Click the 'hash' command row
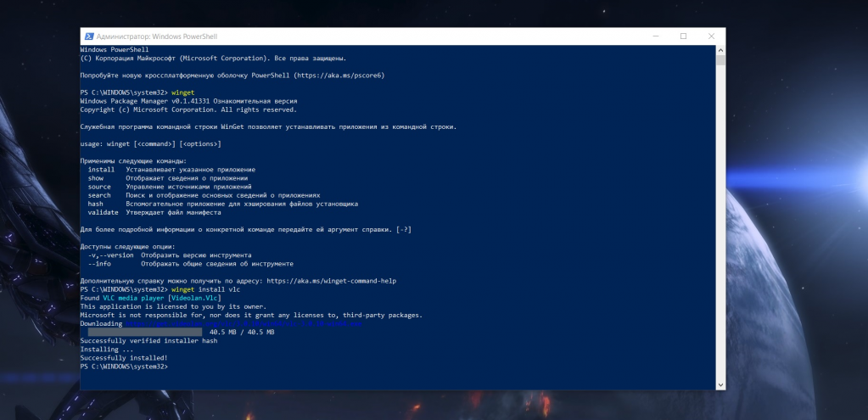 [223, 204]
